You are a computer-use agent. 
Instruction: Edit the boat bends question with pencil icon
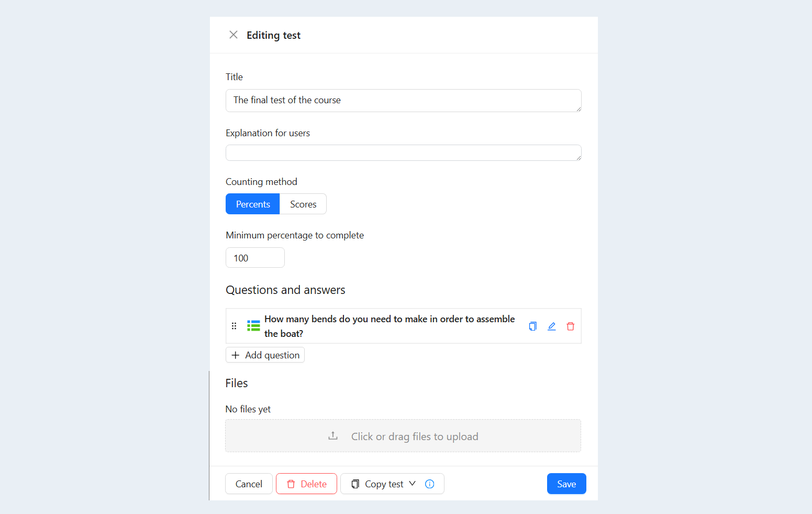tap(551, 326)
